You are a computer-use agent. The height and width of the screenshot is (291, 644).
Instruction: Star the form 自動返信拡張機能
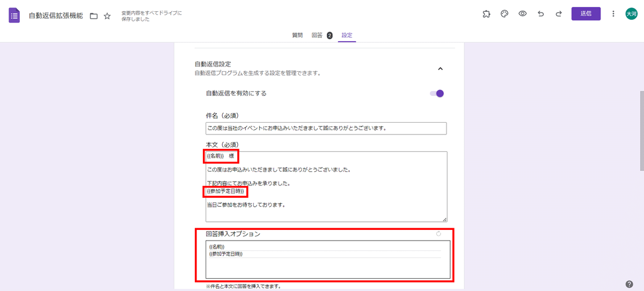point(107,16)
